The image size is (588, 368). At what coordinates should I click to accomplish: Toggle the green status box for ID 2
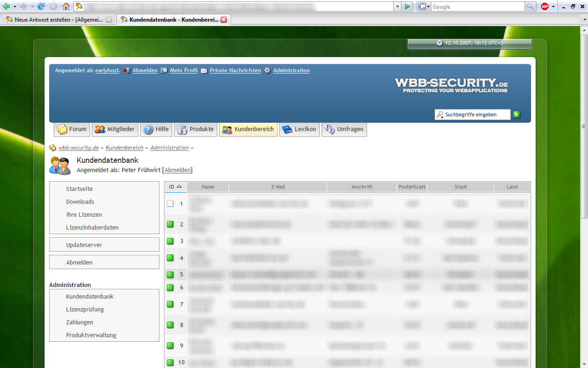click(170, 224)
